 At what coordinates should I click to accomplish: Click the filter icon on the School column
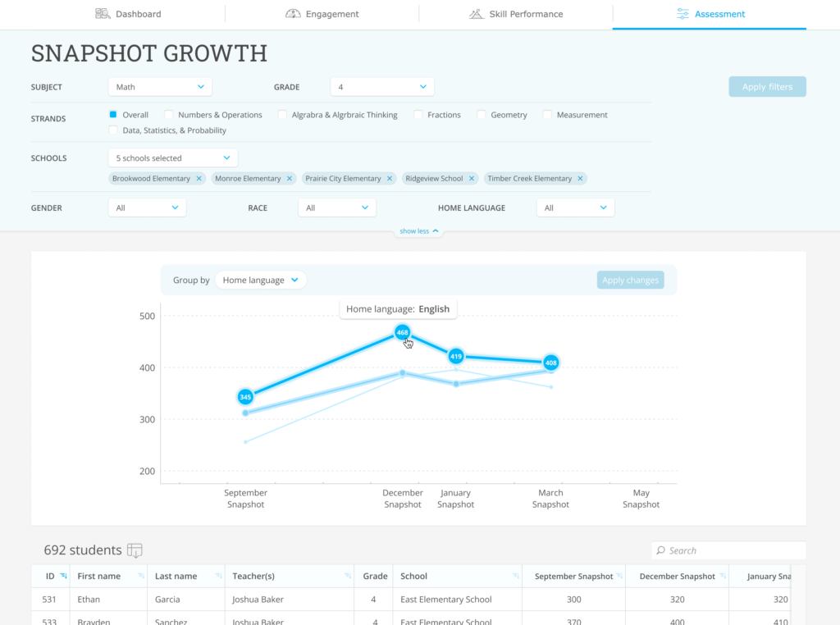click(x=515, y=576)
